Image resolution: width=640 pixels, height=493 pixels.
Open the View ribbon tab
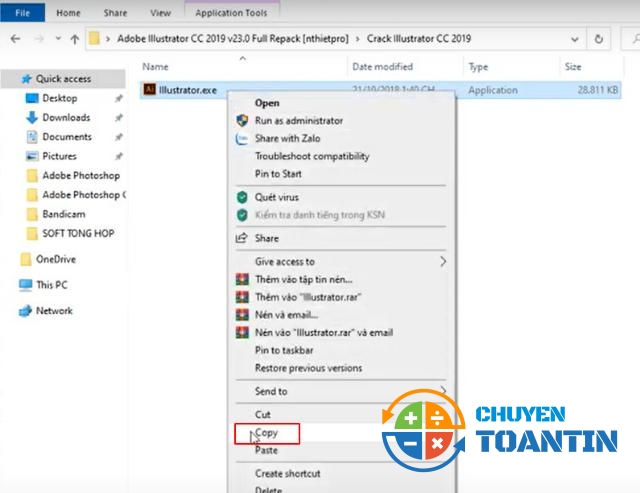tap(160, 13)
